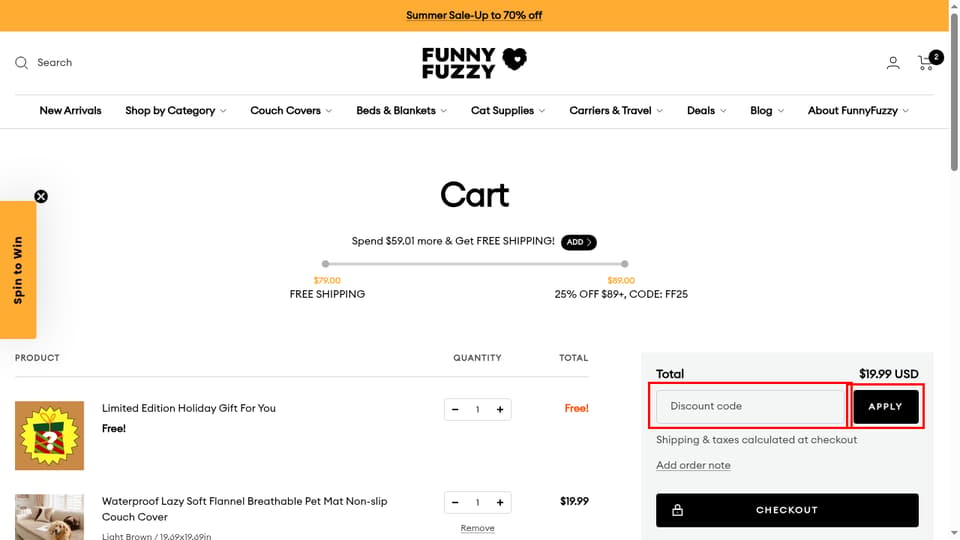
Task: Decrease quantity of Pet Mat Couch Cover
Action: pos(455,503)
